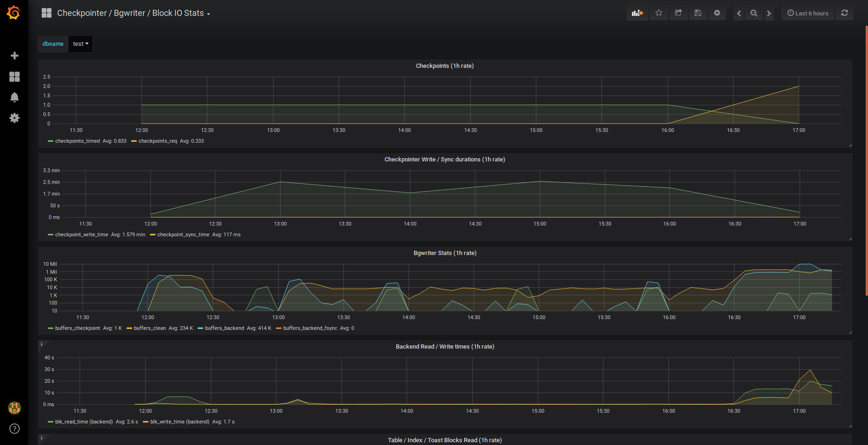Open the Configuration gear in sidebar
This screenshot has height=445, width=868.
[x=15, y=118]
